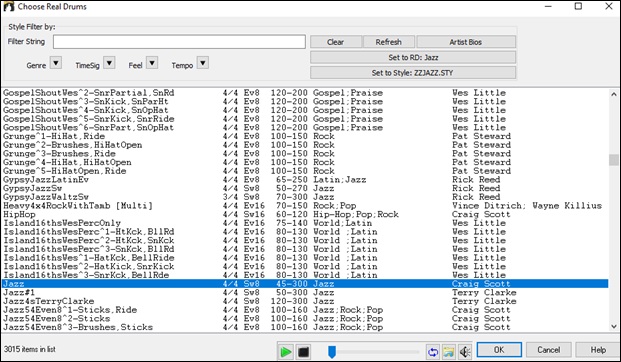The image size is (621, 362).
Task: Click inside the Filter String field
Action: coord(179,42)
